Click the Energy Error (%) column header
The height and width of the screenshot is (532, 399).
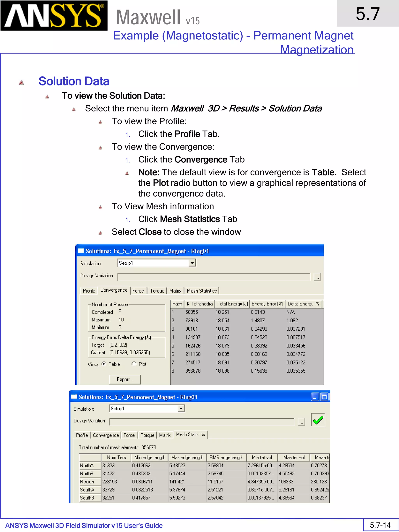[x=267, y=304]
